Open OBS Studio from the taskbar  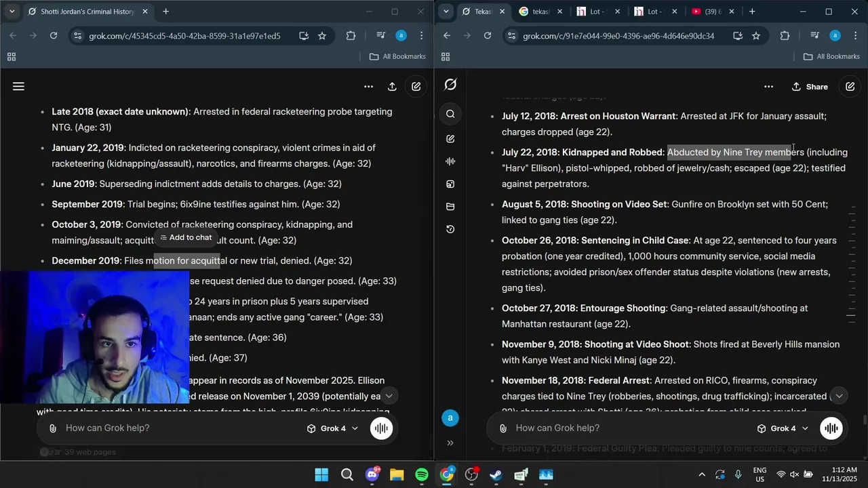pos(471,475)
